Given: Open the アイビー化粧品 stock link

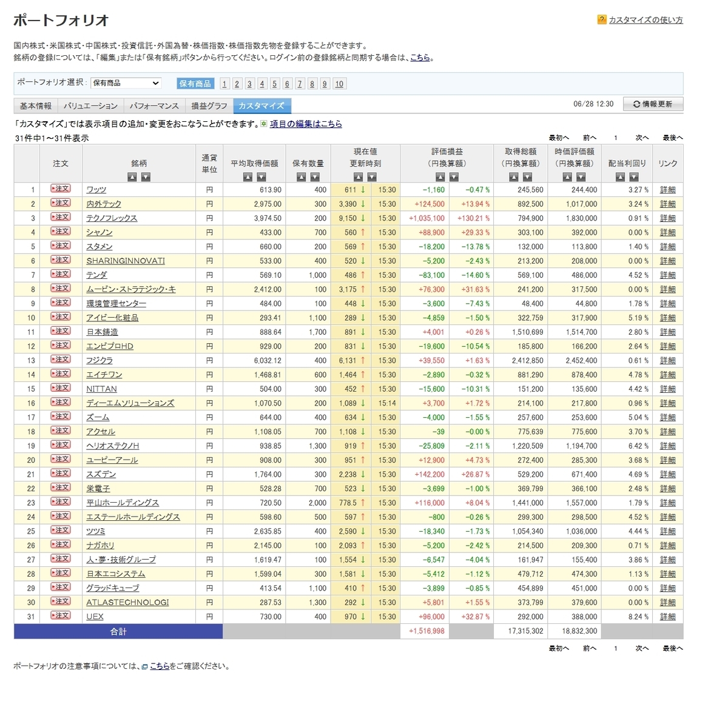Looking at the screenshot, I should (112, 318).
